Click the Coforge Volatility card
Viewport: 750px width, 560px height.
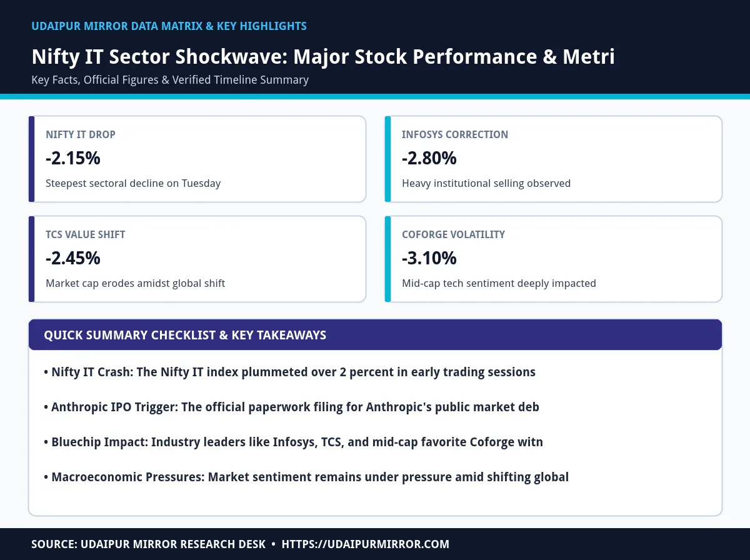(x=553, y=259)
